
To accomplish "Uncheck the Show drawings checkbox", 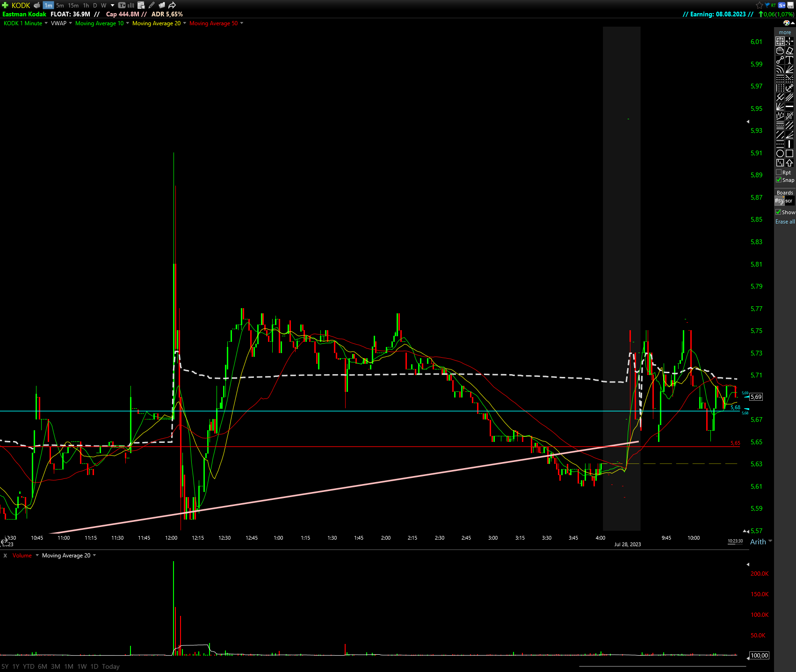I will pos(778,212).
